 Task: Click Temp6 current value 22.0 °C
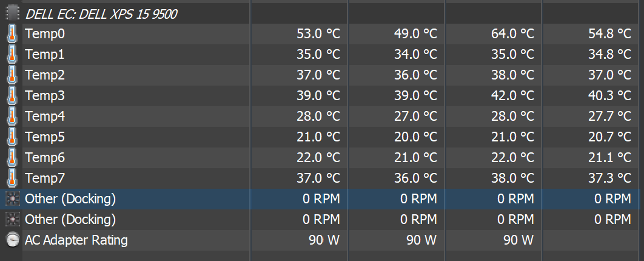click(x=318, y=157)
